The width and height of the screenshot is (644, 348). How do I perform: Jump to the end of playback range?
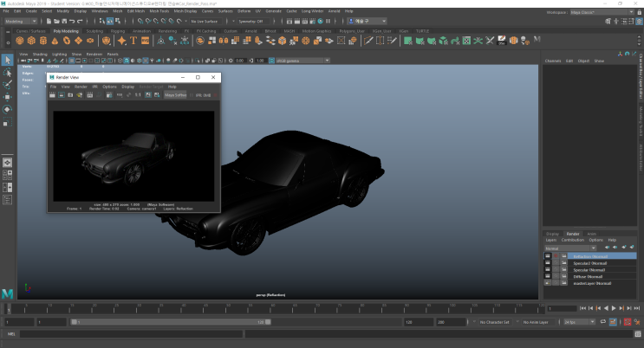click(635, 308)
